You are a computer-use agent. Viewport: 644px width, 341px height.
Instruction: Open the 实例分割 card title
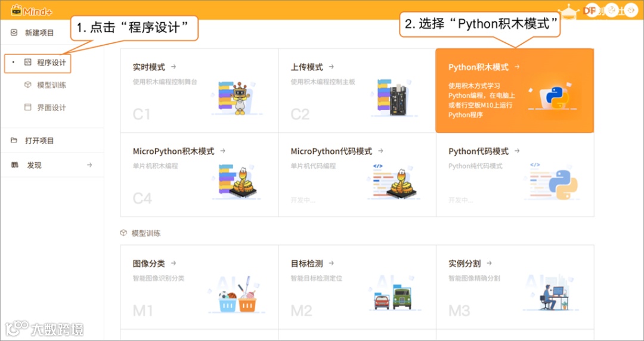[465, 263]
